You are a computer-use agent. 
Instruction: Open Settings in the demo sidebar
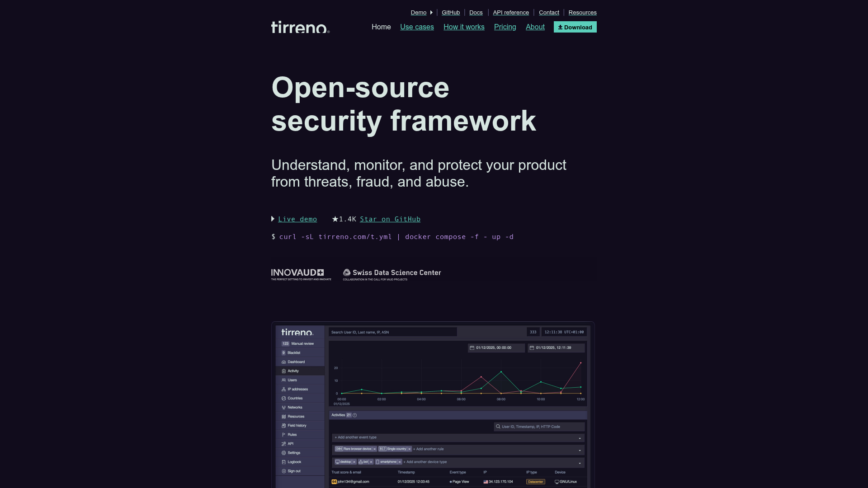click(x=300, y=453)
